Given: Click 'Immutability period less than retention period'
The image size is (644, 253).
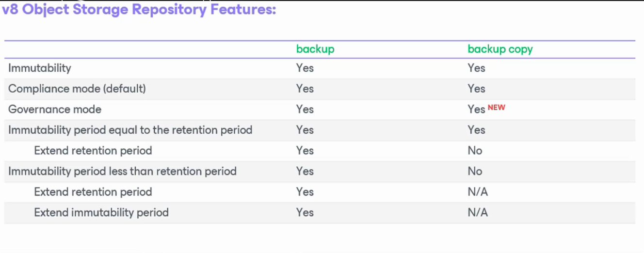Looking at the screenshot, I should 122,171.
